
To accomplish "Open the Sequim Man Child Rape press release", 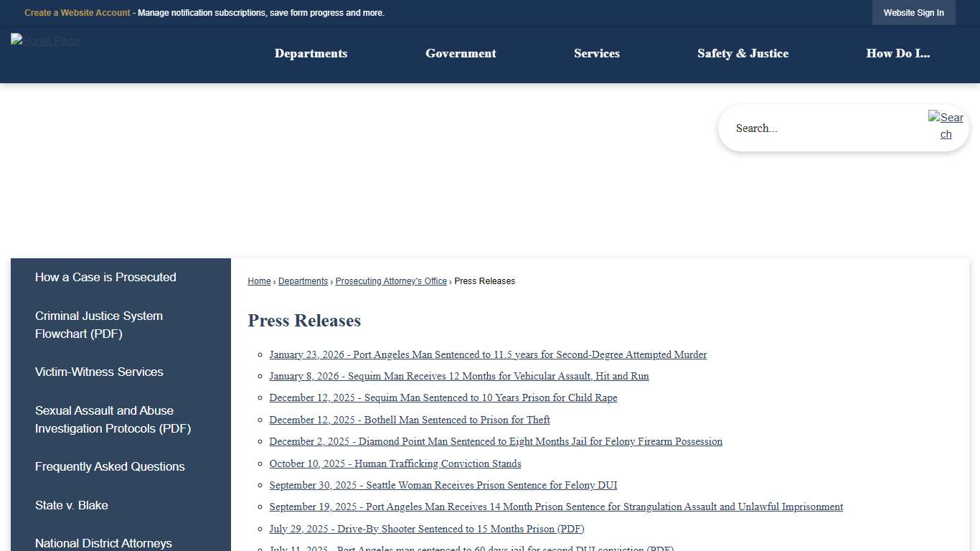I will (443, 397).
